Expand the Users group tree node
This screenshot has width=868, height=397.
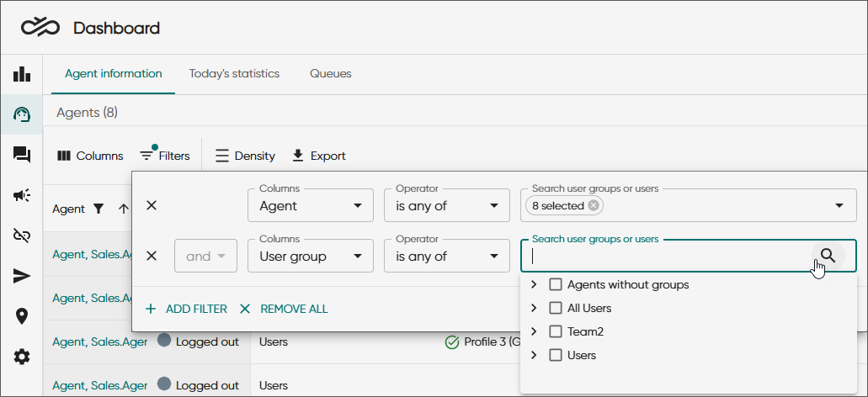(534, 355)
